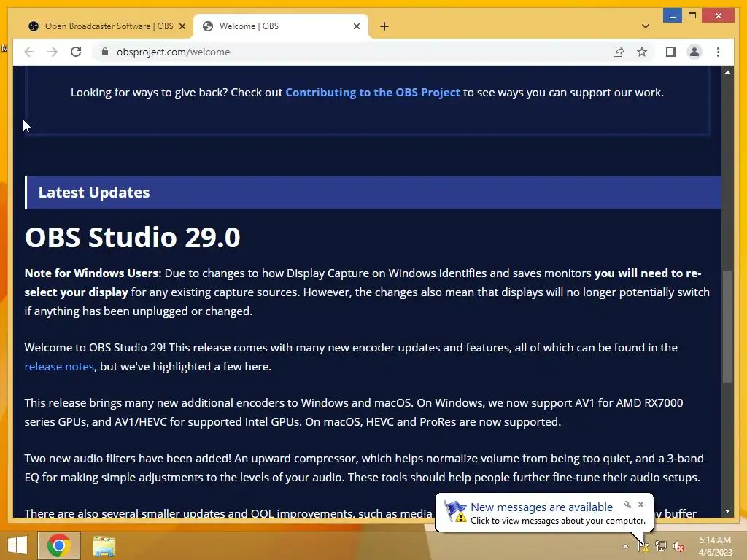Open a new tab with the plus button

tap(384, 26)
